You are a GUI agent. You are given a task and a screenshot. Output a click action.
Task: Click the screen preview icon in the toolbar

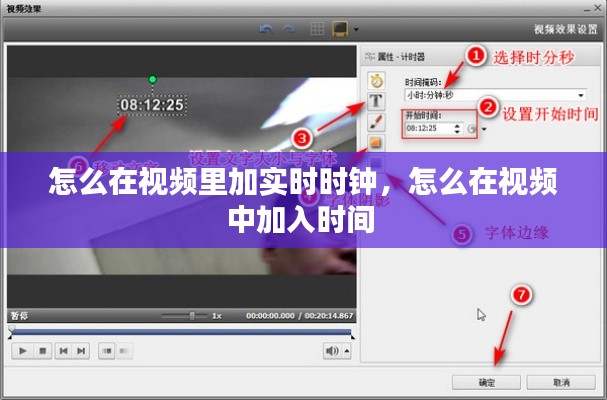[x=341, y=29]
